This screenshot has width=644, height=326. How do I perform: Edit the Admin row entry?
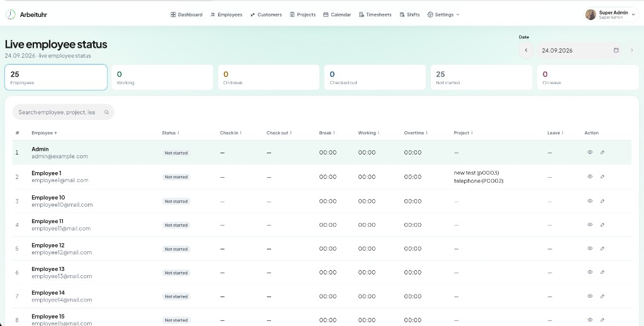click(602, 152)
